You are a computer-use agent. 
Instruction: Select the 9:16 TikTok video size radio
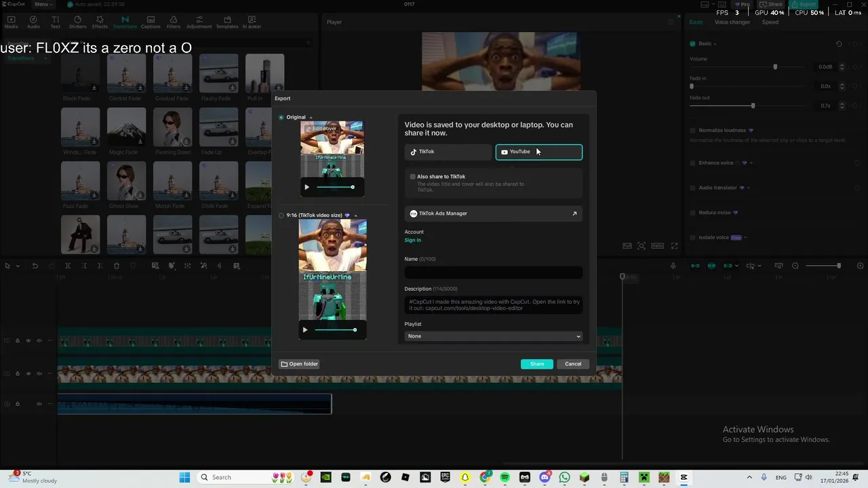tap(281, 216)
